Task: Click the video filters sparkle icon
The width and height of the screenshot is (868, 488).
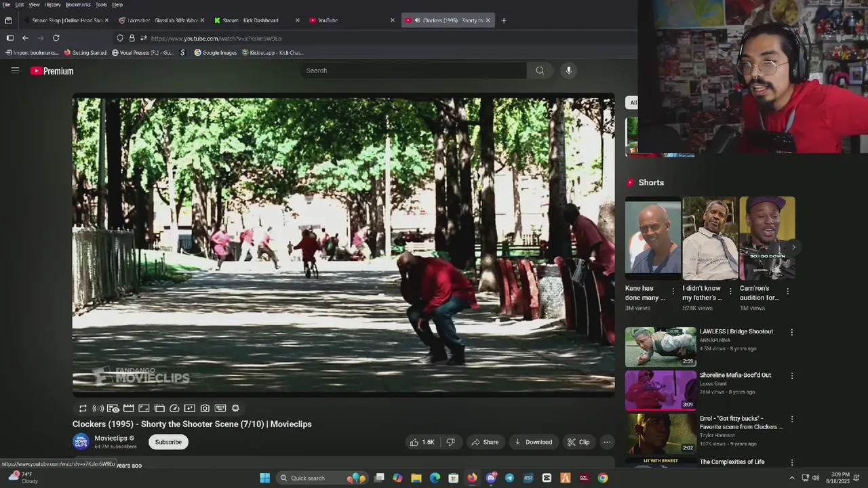Action: coord(190,408)
